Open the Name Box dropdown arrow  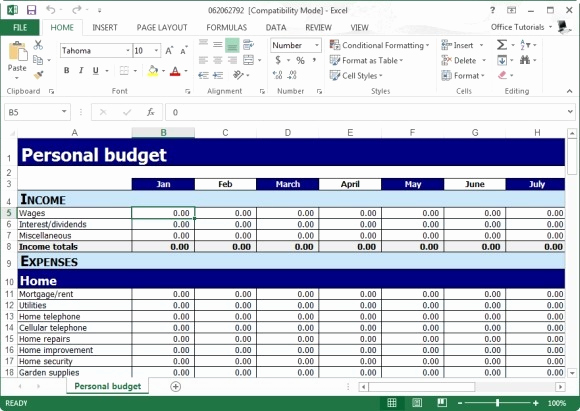(64, 112)
